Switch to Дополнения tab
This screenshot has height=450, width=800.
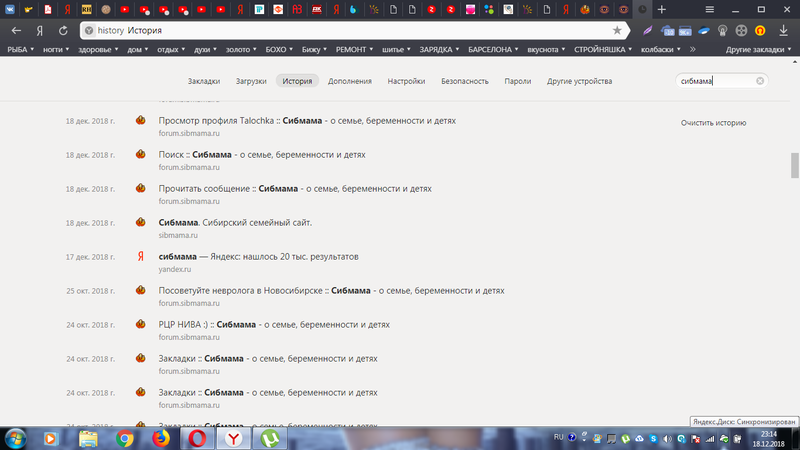point(349,81)
